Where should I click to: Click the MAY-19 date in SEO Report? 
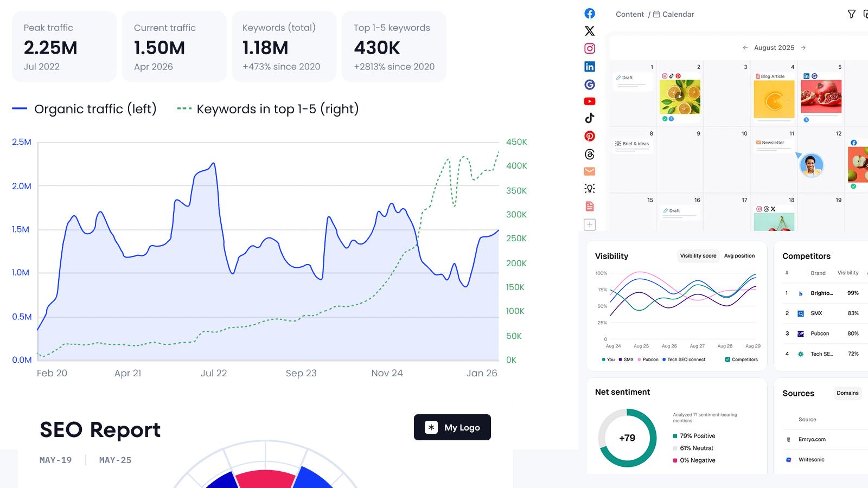[x=55, y=460]
